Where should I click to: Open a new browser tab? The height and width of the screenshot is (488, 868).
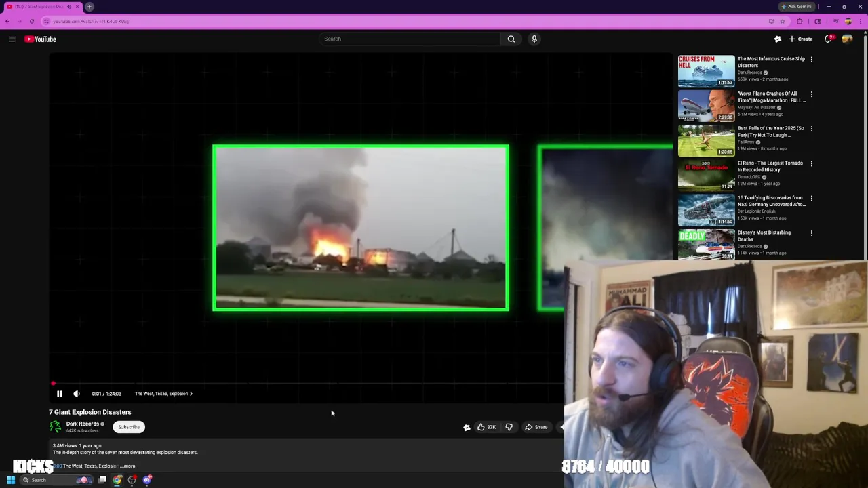tap(90, 7)
